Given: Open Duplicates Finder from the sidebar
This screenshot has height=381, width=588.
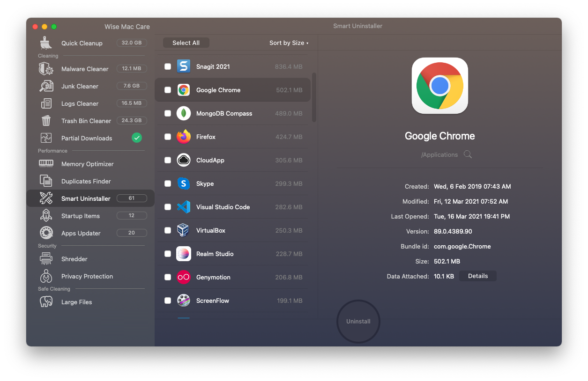Looking at the screenshot, I should [x=90, y=181].
